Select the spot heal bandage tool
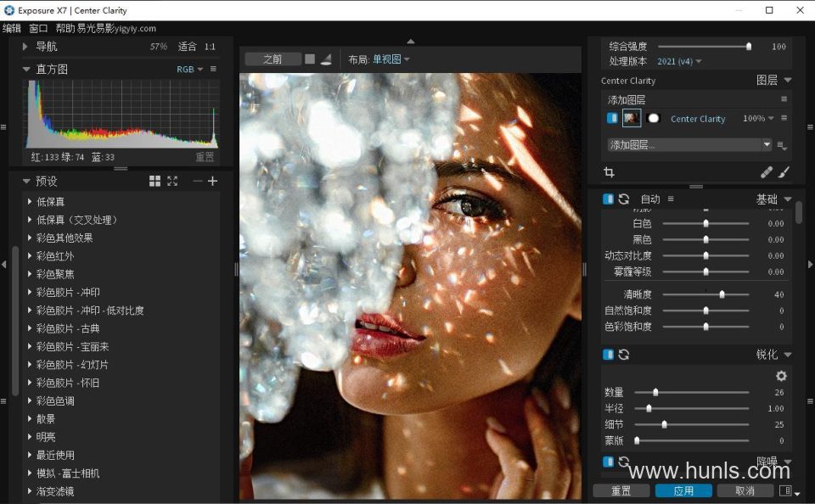The image size is (815, 504). [x=766, y=172]
